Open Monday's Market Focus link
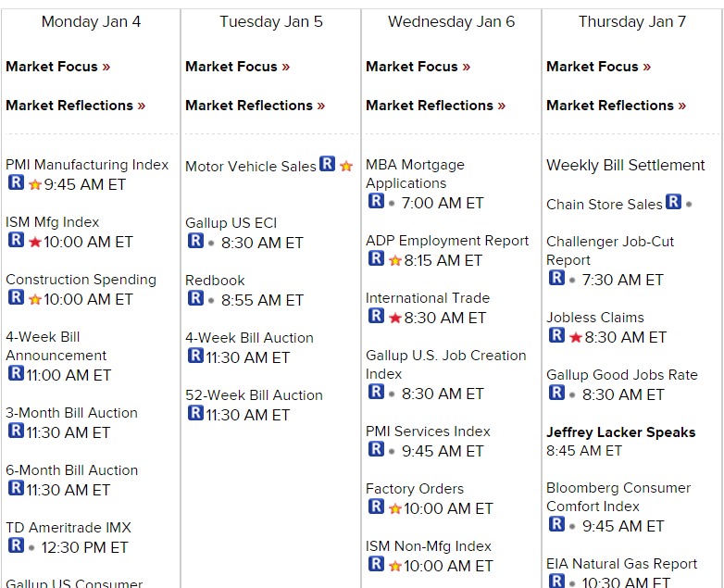 (57, 67)
